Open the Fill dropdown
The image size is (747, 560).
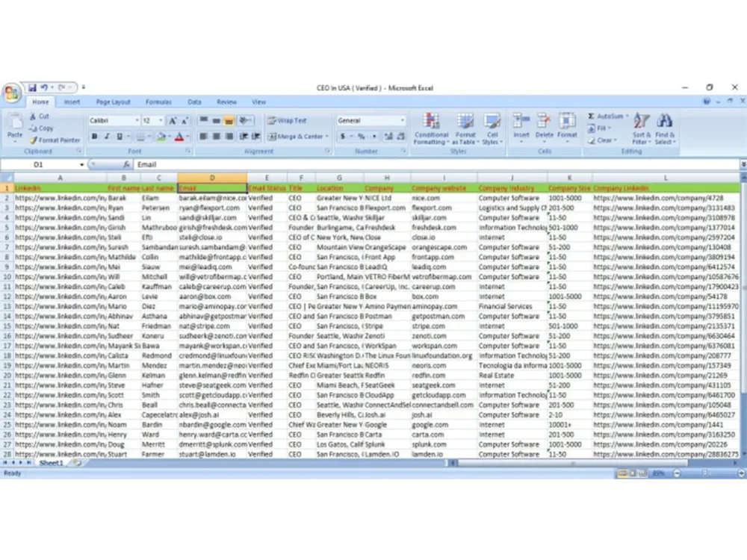point(599,128)
